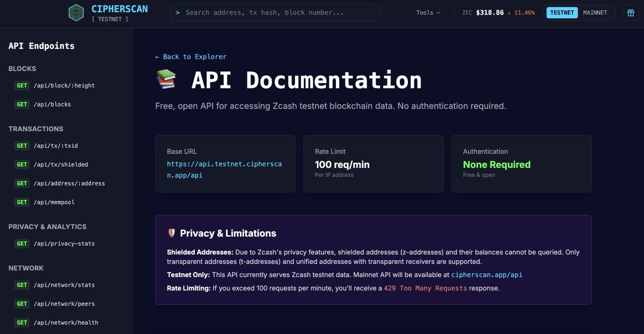Click the Per IP address caption

pos(334,175)
